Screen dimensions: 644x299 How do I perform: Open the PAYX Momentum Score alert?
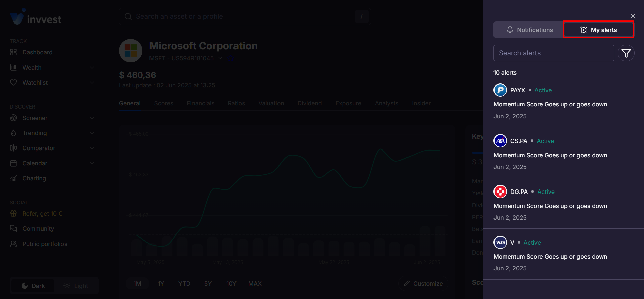[x=564, y=102]
